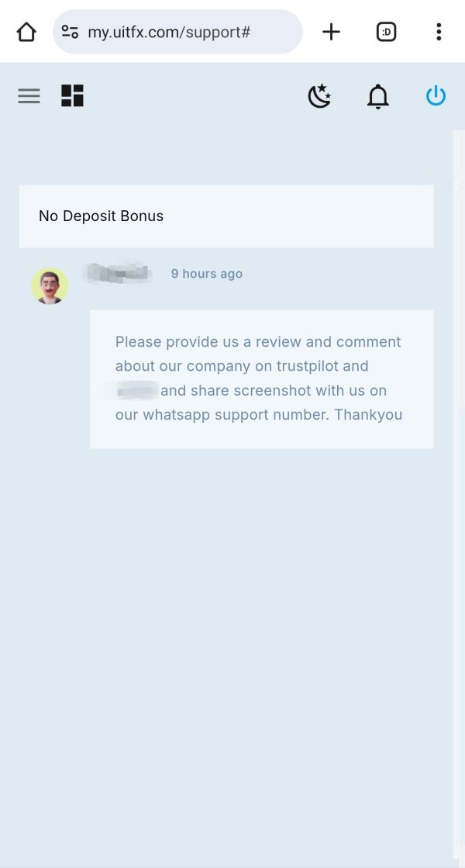Tap the browser home icon
Screen dimensions: 465x868
pos(26,32)
